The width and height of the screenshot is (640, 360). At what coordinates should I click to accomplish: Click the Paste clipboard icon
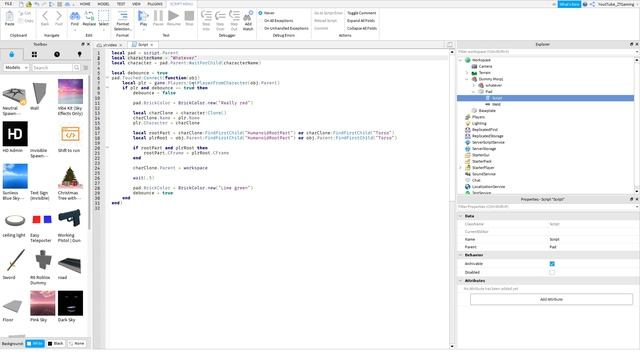[9, 18]
